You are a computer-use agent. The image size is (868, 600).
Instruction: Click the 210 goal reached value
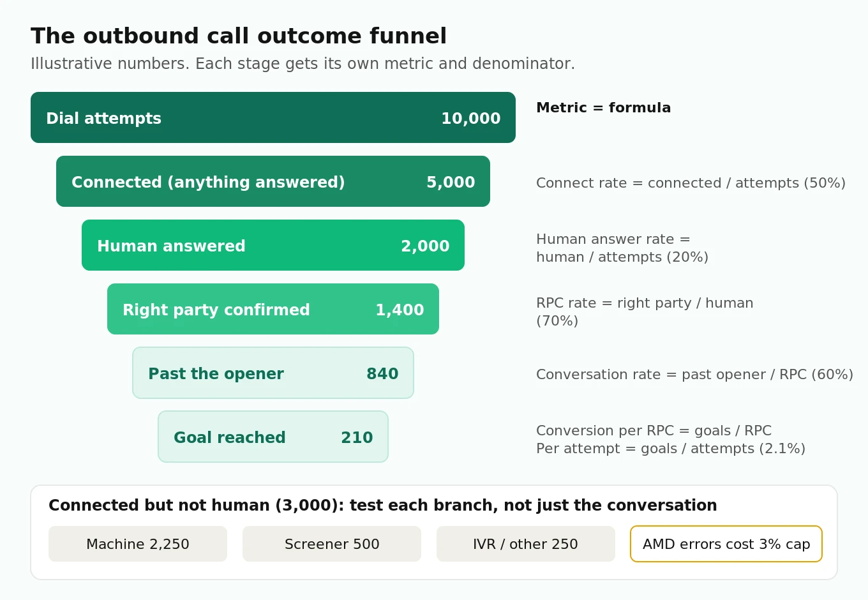357,438
